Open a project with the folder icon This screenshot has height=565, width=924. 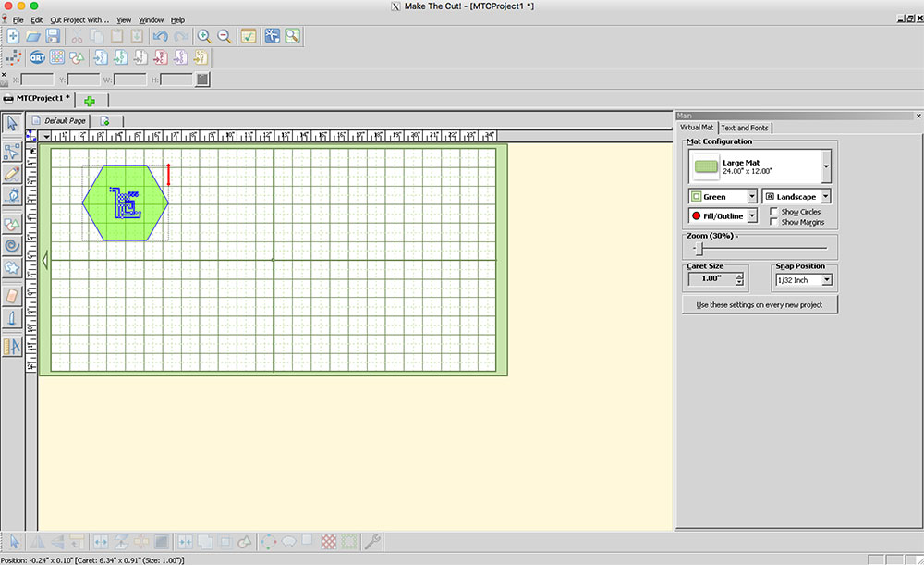tap(33, 37)
